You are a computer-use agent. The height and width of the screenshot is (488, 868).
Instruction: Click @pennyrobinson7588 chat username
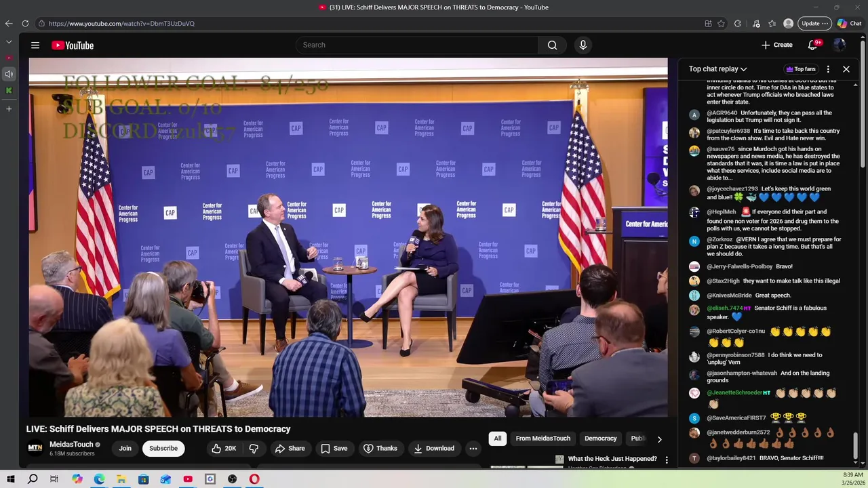736,355
